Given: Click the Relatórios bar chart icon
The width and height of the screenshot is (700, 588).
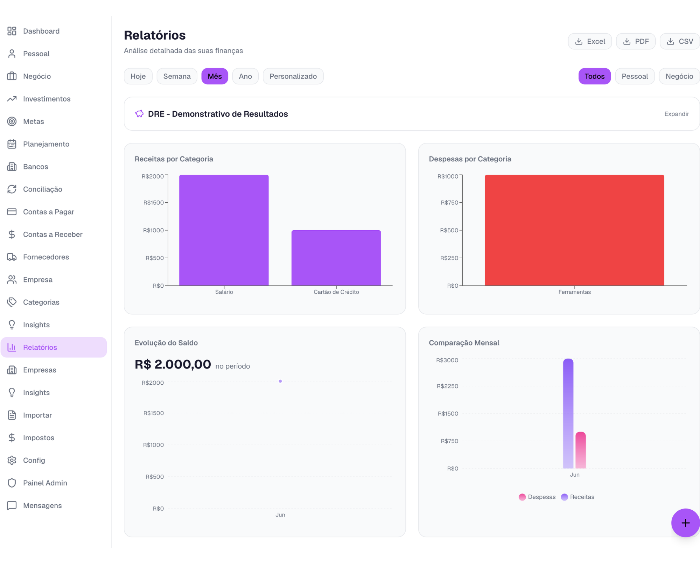Looking at the screenshot, I should (12, 347).
